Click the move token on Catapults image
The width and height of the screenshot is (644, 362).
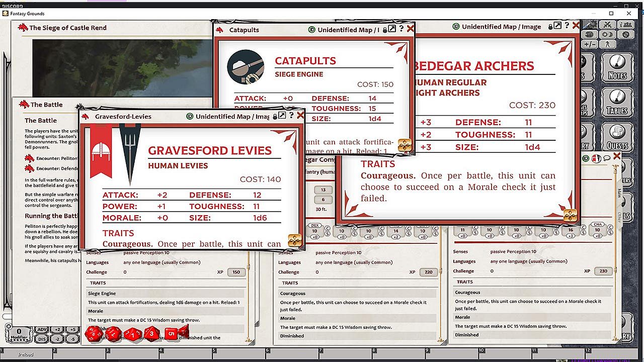point(405,145)
